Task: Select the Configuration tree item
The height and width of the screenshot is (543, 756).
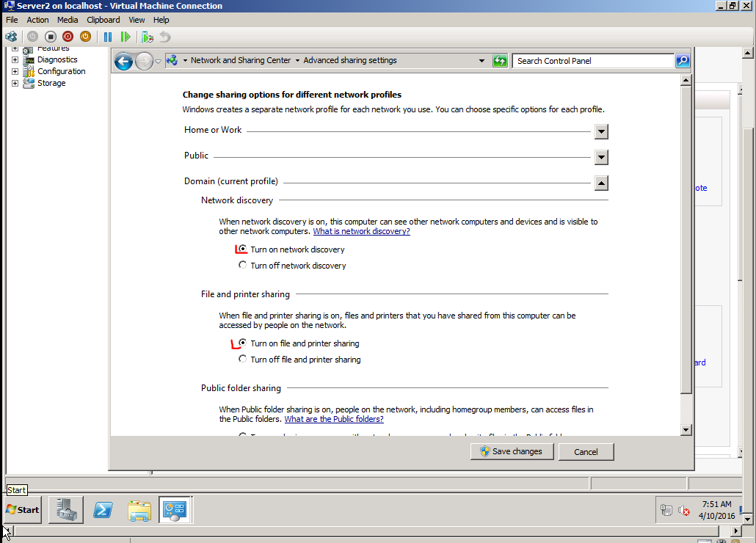Action: coord(61,71)
